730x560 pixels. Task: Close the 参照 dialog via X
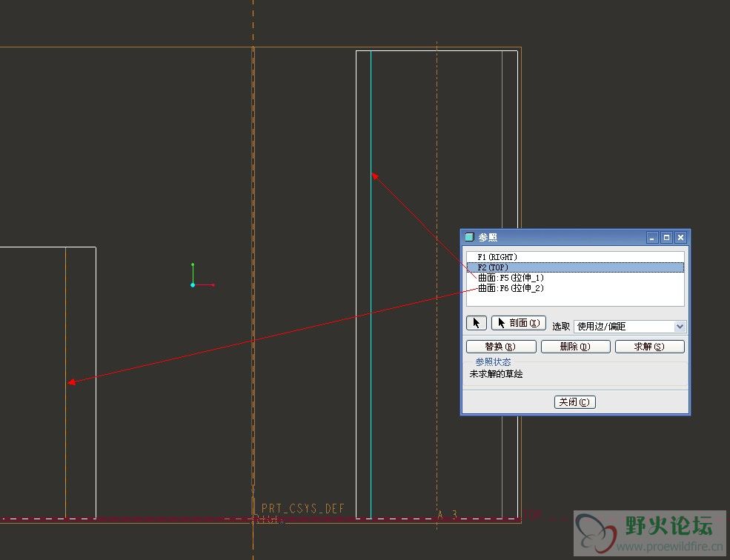[680, 238]
